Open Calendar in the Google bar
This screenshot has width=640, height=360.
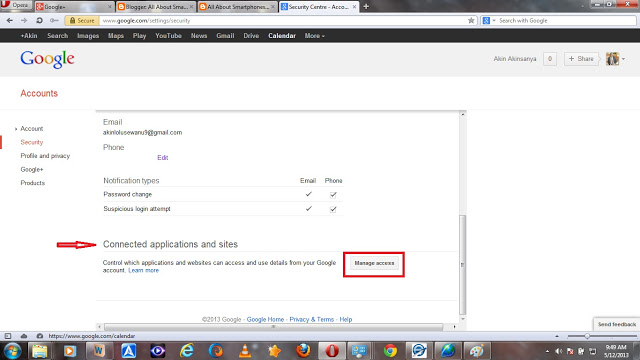tap(282, 36)
